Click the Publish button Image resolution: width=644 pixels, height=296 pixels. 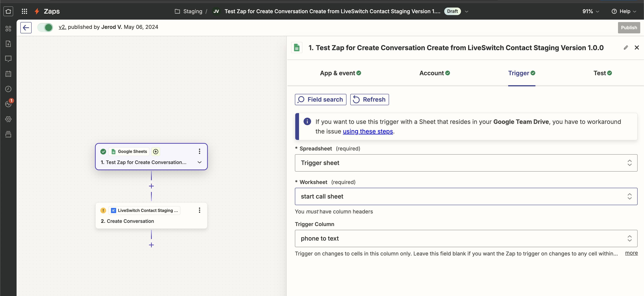tap(629, 28)
